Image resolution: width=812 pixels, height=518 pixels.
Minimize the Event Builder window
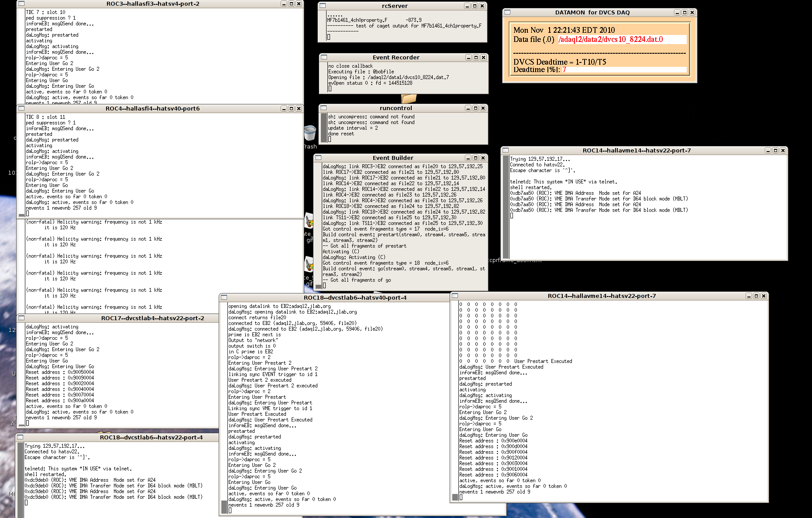click(468, 158)
